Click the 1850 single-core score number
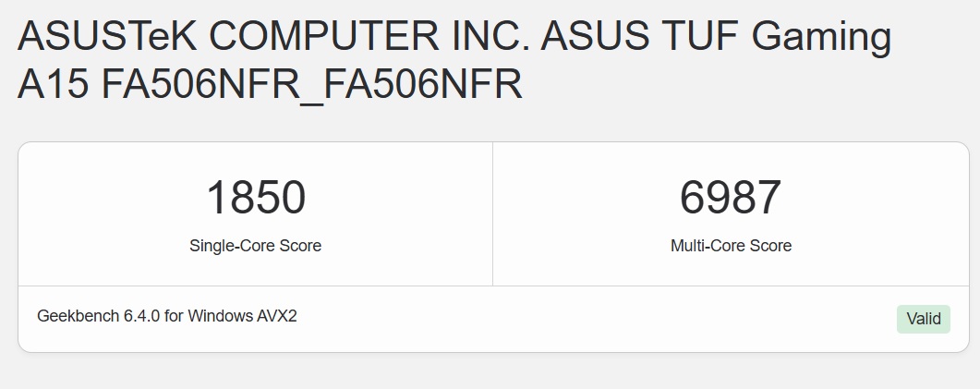The image size is (980, 389). 256,198
